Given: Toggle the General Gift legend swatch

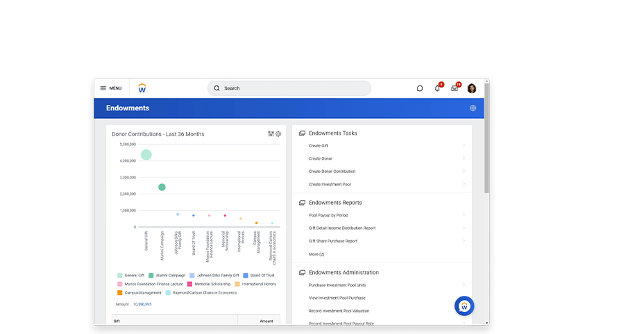Looking at the screenshot, I should [x=120, y=276].
